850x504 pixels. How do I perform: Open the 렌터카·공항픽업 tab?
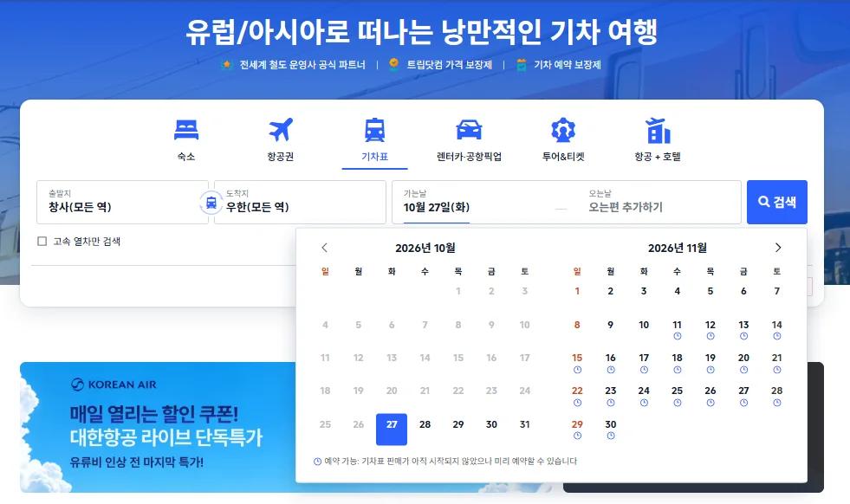pos(469,139)
